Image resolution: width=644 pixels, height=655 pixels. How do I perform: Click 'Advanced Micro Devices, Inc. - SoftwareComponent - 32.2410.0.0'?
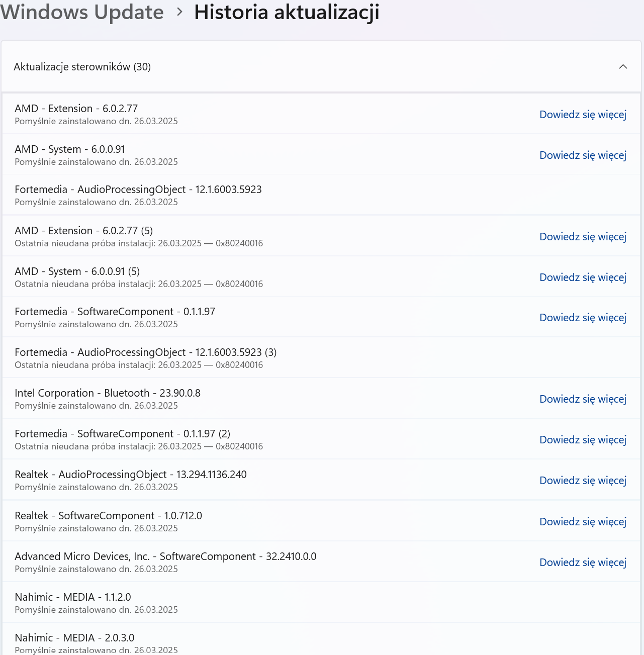321,562
